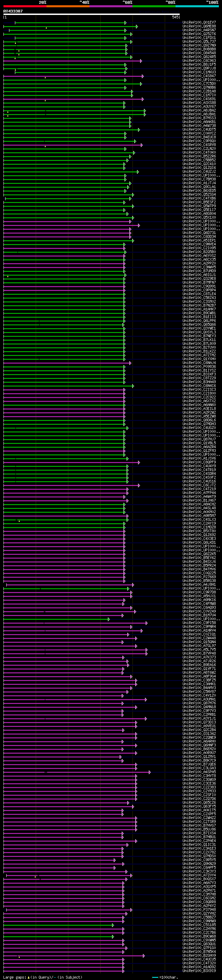The width and height of the screenshot is (222, 980).
Task: Select the UniRef100_A4J8H1 label
Action: click(199, 584)
